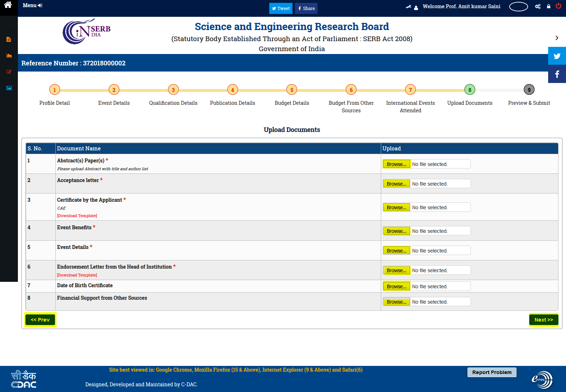This screenshot has width=566, height=392.
Task: Click the Twitter bird side button
Action: tap(557, 56)
